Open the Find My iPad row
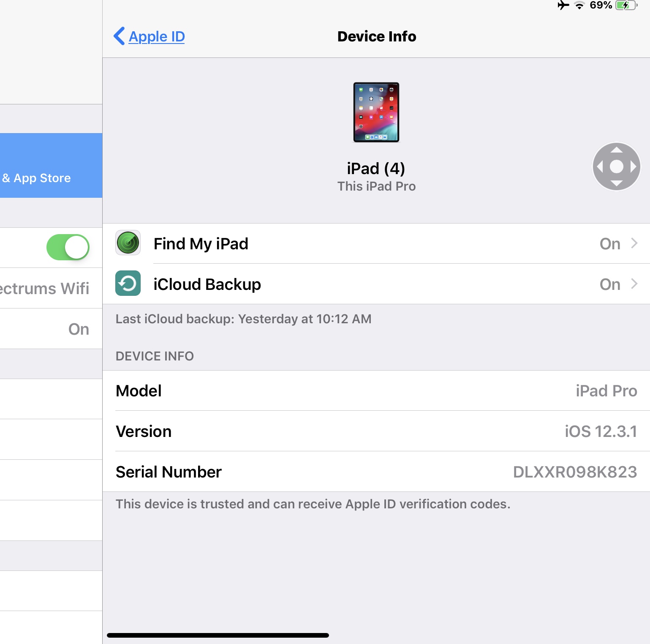Viewport: 650px width, 644px height. 376,243
